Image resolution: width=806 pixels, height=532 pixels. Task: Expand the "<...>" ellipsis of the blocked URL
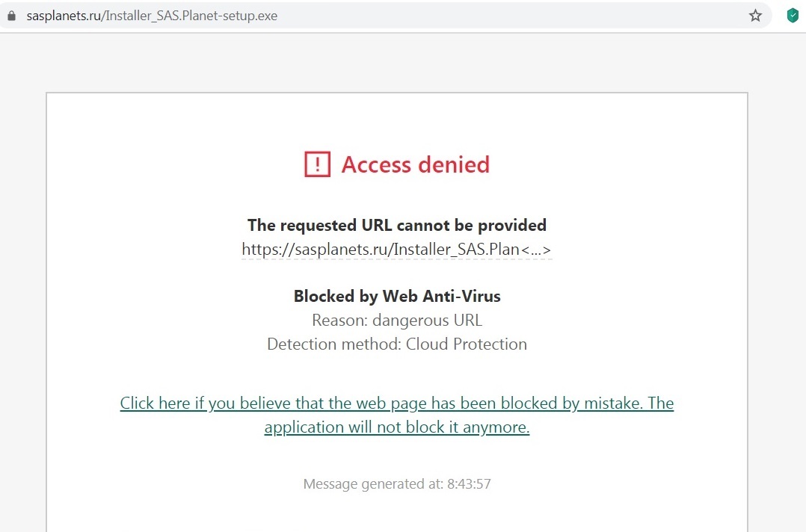point(536,250)
